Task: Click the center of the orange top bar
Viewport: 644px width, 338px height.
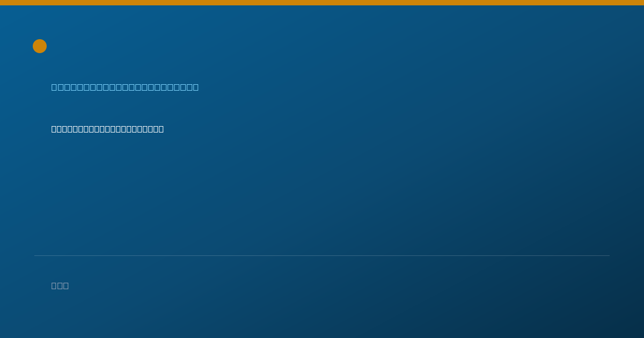Action: pyautogui.click(x=322, y=3)
